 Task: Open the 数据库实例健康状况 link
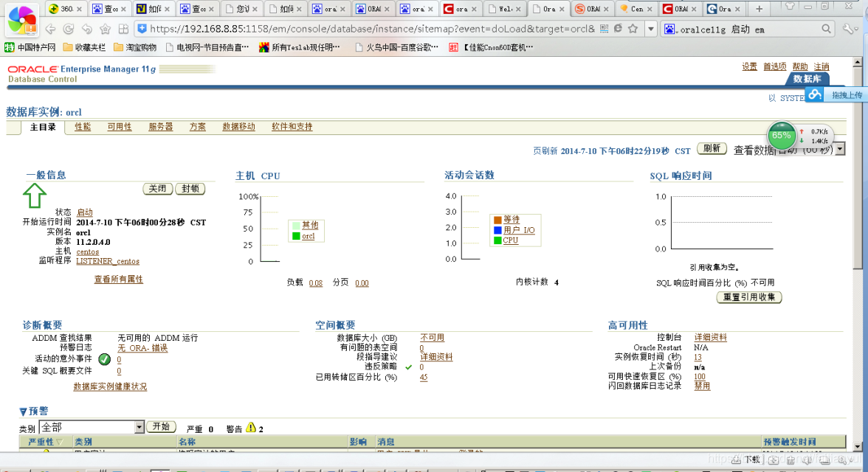pyautogui.click(x=110, y=386)
